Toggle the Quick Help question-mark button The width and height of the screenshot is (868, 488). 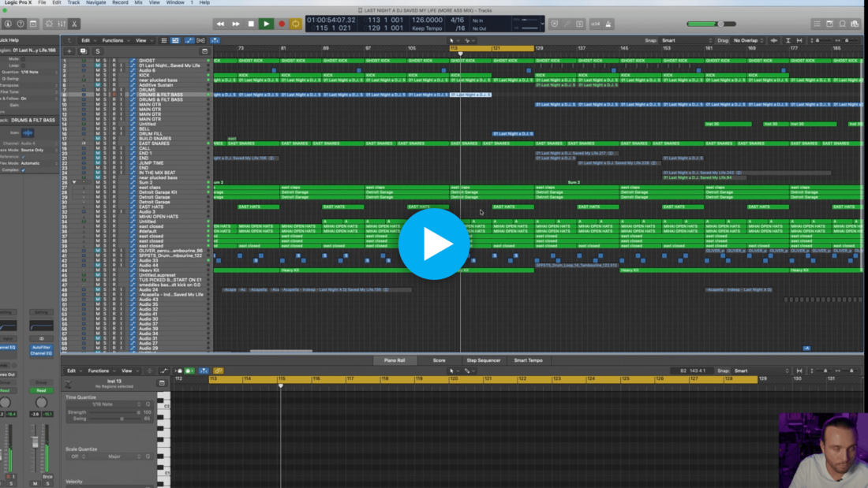click(21, 24)
